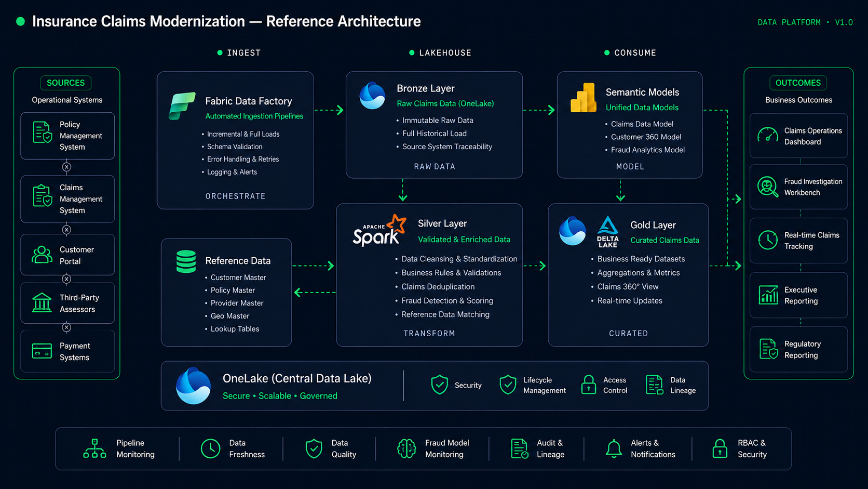The image size is (868, 489).
Task: Click the "Error Handling & Retries" bullet
Action: tap(243, 159)
